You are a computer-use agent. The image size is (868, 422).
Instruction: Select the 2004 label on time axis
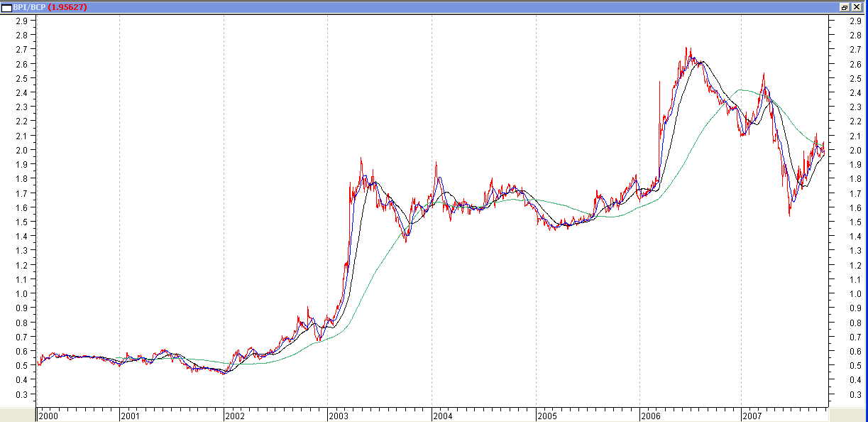pos(442,416)
